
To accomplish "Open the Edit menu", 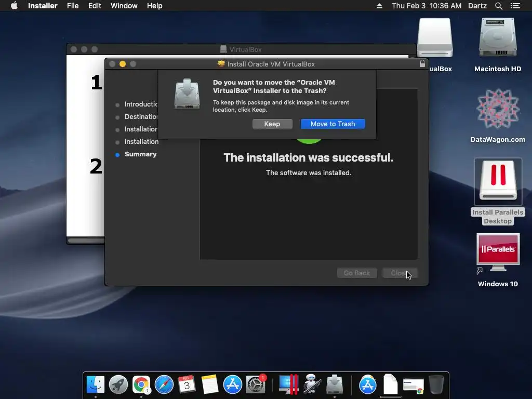I will pyautogui.click(x=95, y=6).
